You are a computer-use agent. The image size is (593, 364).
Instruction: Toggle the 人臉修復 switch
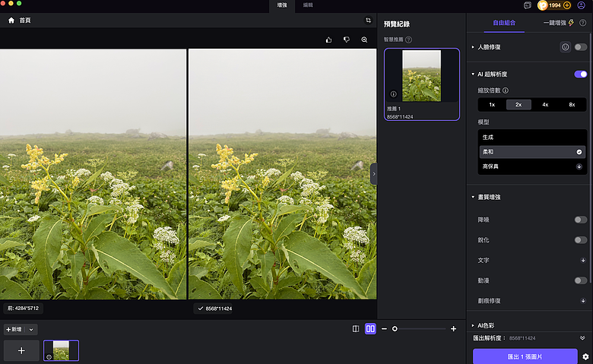[581, 47]
